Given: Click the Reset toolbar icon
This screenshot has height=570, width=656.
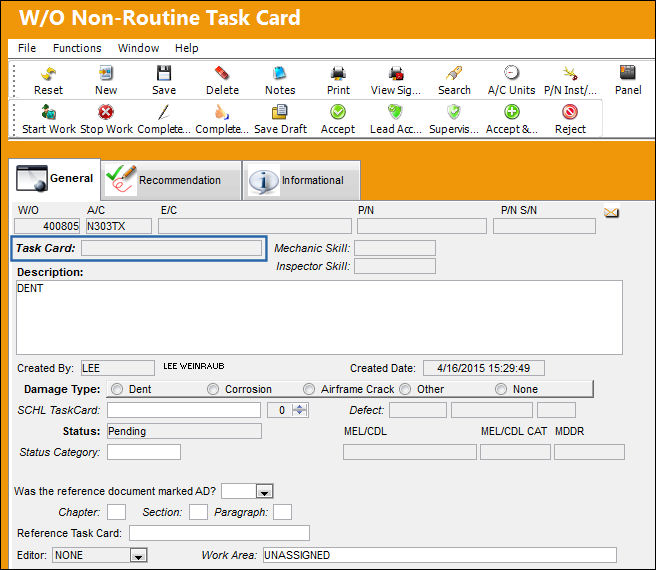Looking at the screenshot, I should (49, 74).
